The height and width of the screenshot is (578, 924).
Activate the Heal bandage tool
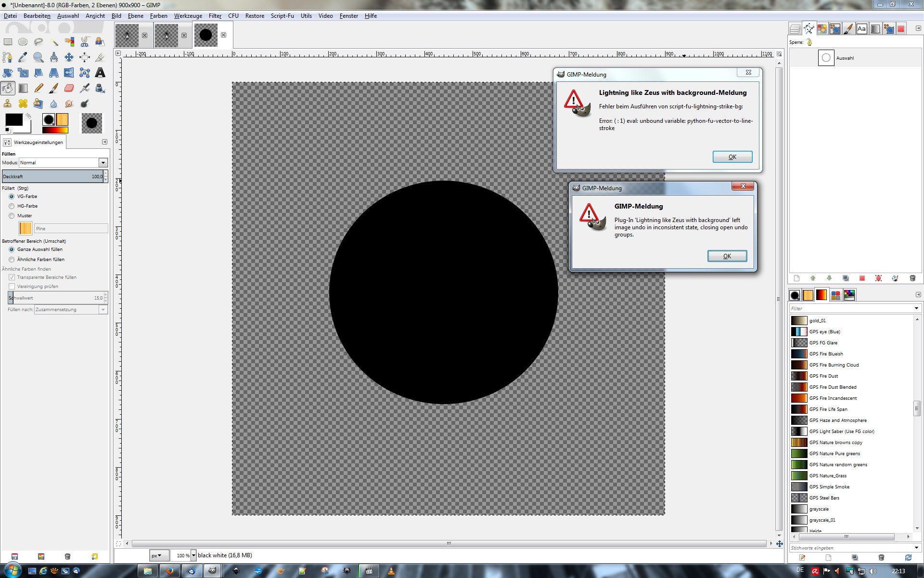[x=23, y=104]
